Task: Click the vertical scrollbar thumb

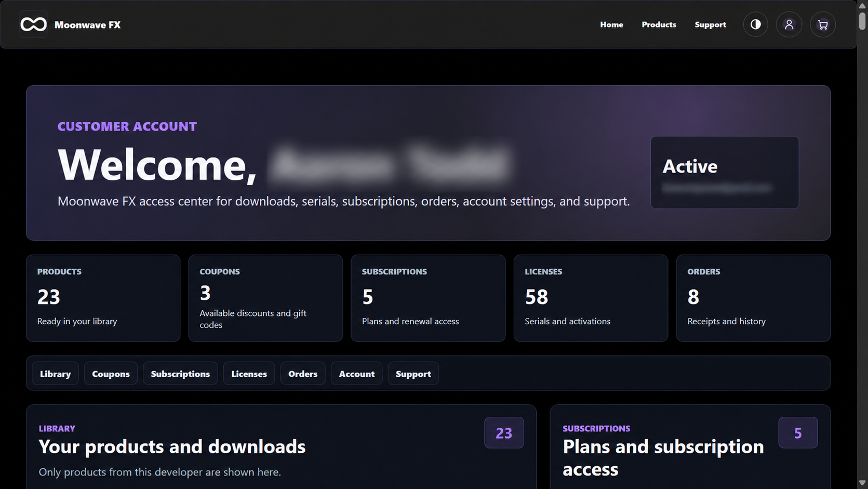Action: [x=862, y=21]
